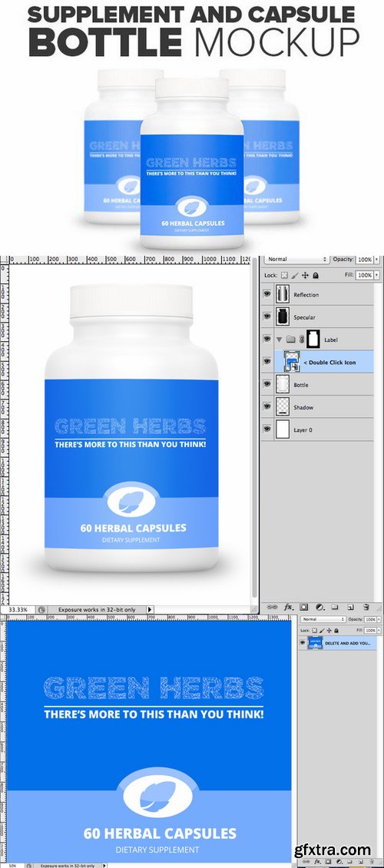
Task: Select the Layer 0 name
Action: (303, 430)
